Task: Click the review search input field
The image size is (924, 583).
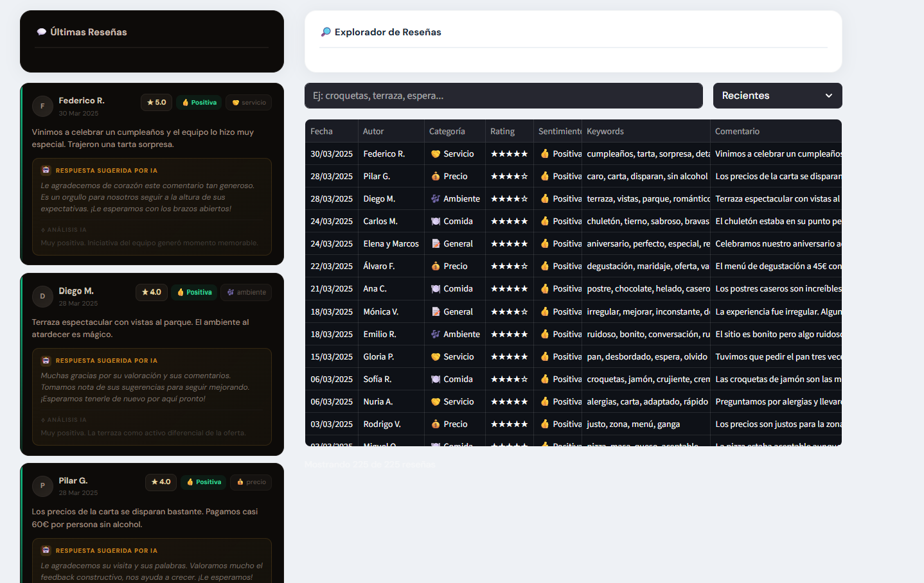Action: tap(503, 96)
